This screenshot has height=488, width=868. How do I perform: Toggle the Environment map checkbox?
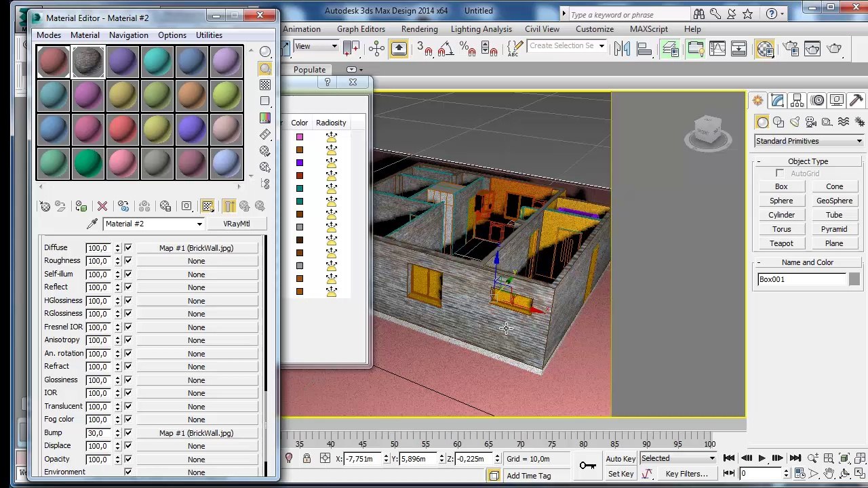pos(127,472)
